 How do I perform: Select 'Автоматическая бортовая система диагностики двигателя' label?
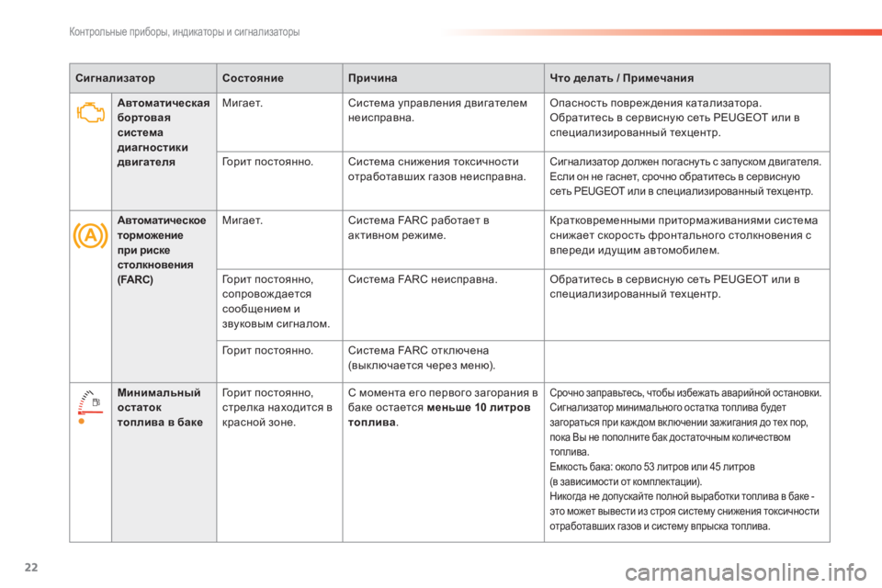coord(164,132)
